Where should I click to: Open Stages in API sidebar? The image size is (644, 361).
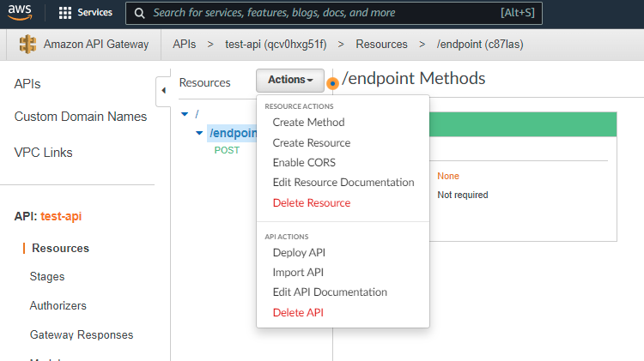(47, 277)
